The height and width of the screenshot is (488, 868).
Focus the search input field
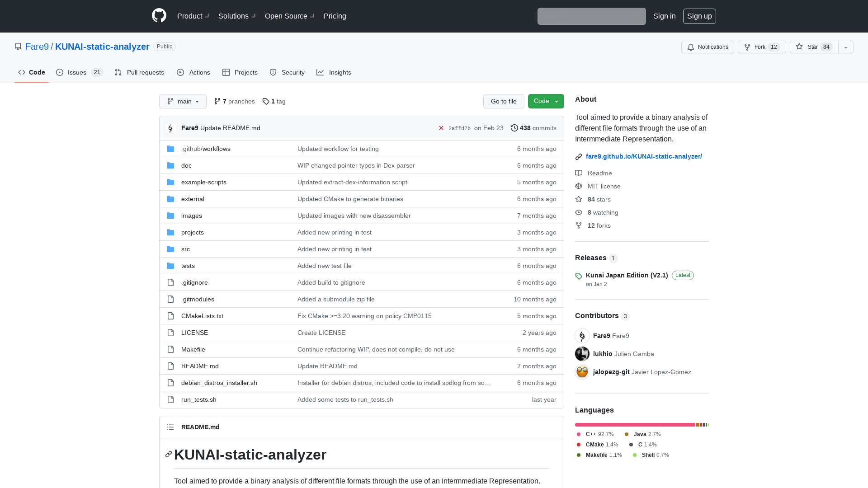[591, 16]
